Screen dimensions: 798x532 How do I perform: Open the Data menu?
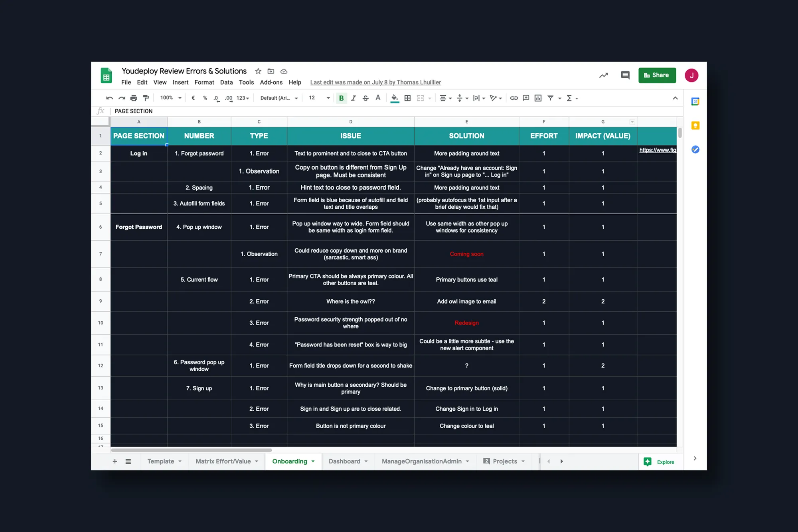226,82
